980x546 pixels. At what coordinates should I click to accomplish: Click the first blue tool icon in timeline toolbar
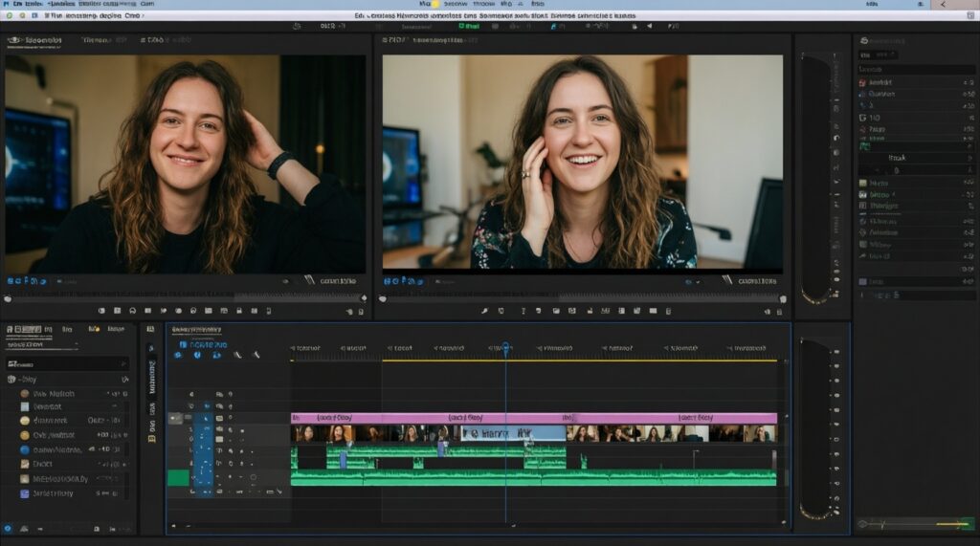(x=177, y=355)
